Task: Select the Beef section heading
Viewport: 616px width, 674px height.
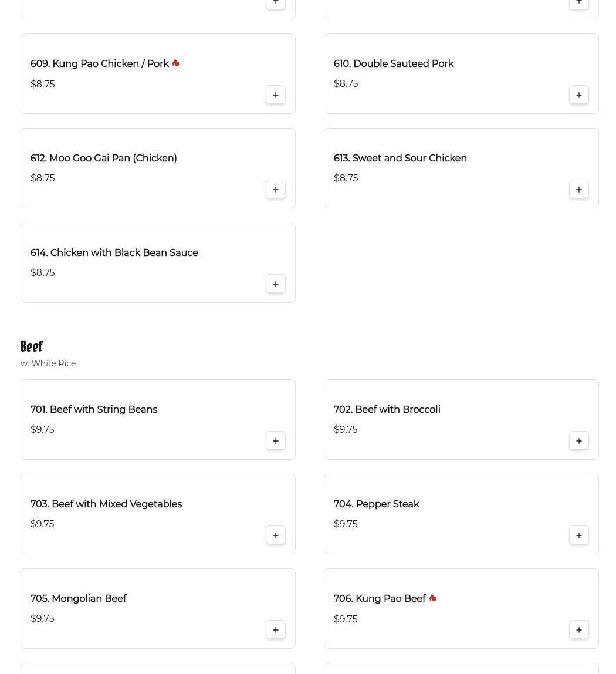Action: 32,346
